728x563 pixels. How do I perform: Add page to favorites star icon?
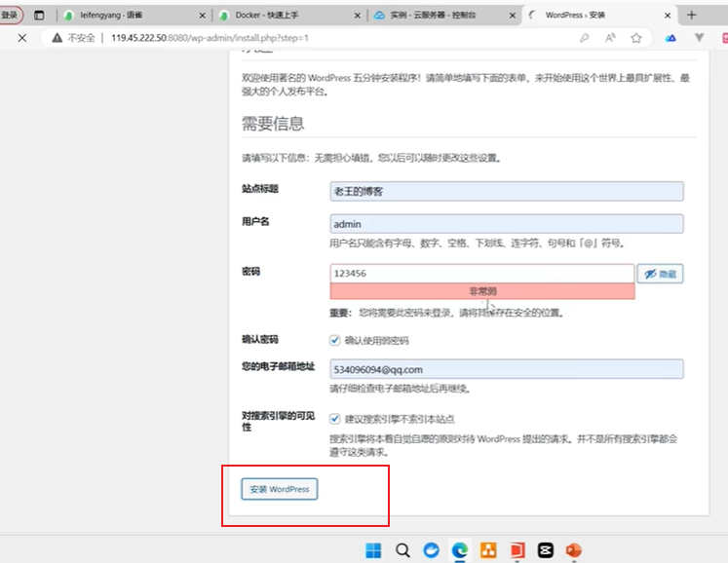[636, 38]
